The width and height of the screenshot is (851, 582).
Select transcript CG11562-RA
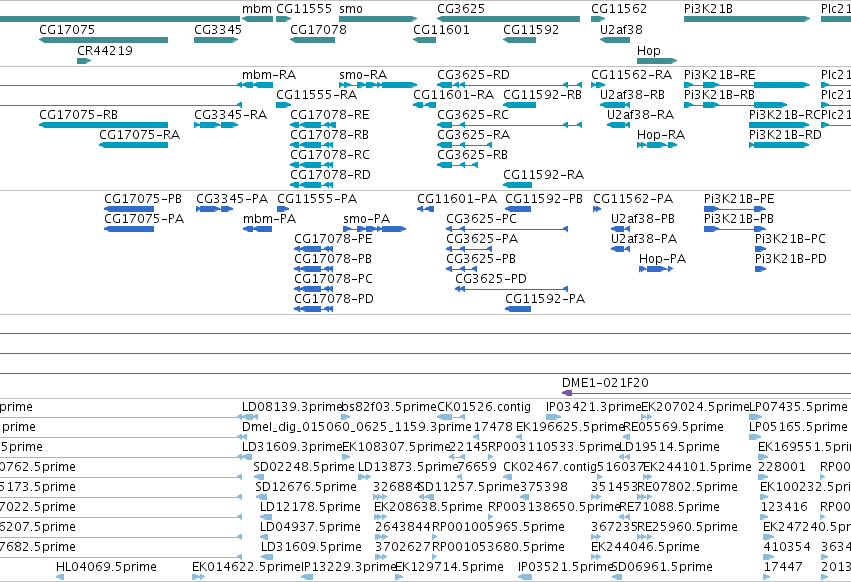tap(631, 75)
